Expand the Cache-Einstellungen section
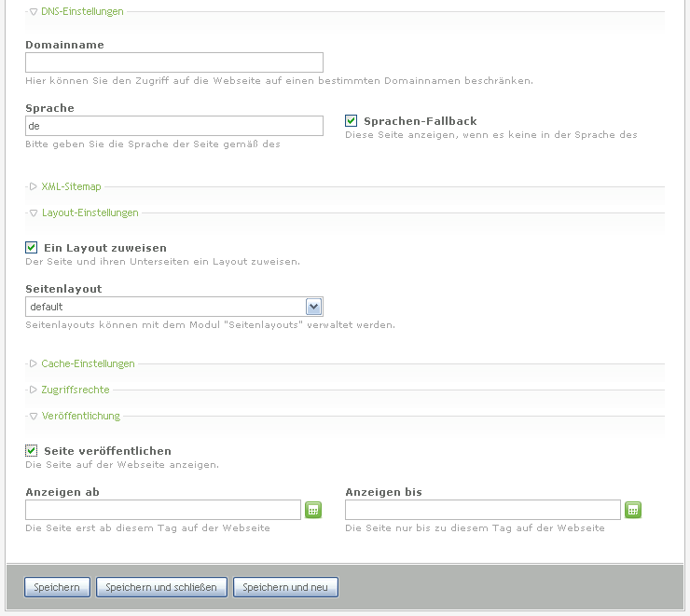 [x=88, y=364]
